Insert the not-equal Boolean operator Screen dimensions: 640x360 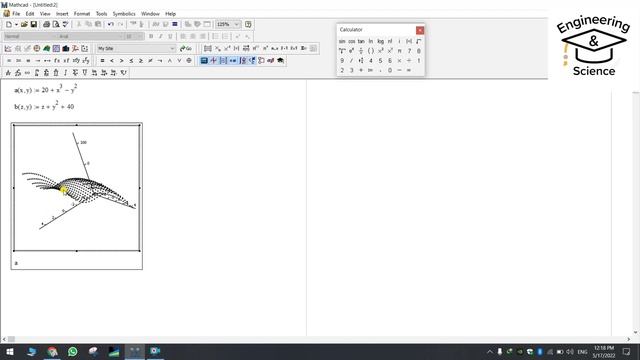(150, 60)
